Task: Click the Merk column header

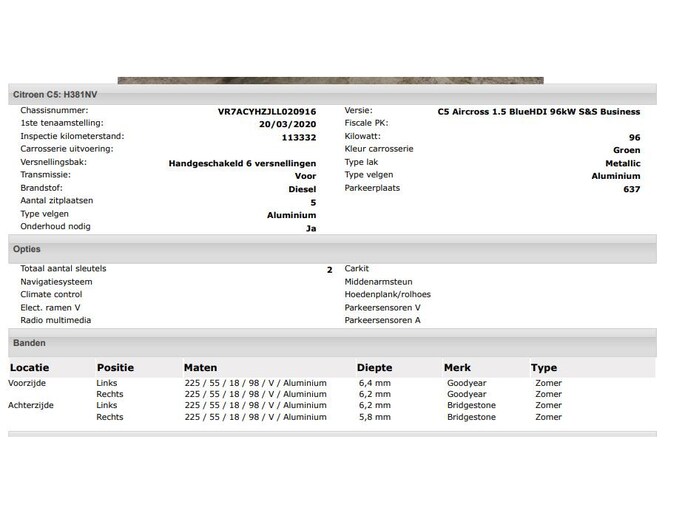Action: pyautogui.click(x=457, y=368)
